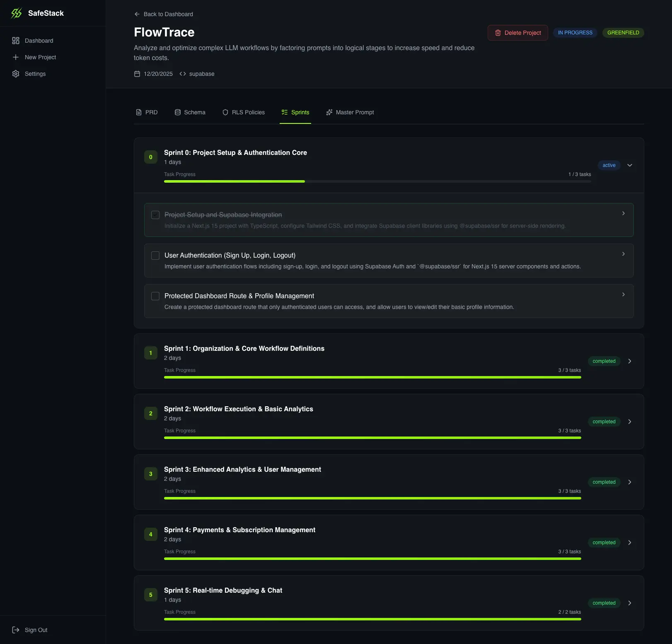Select the Sprints tab

click(295, 112)
